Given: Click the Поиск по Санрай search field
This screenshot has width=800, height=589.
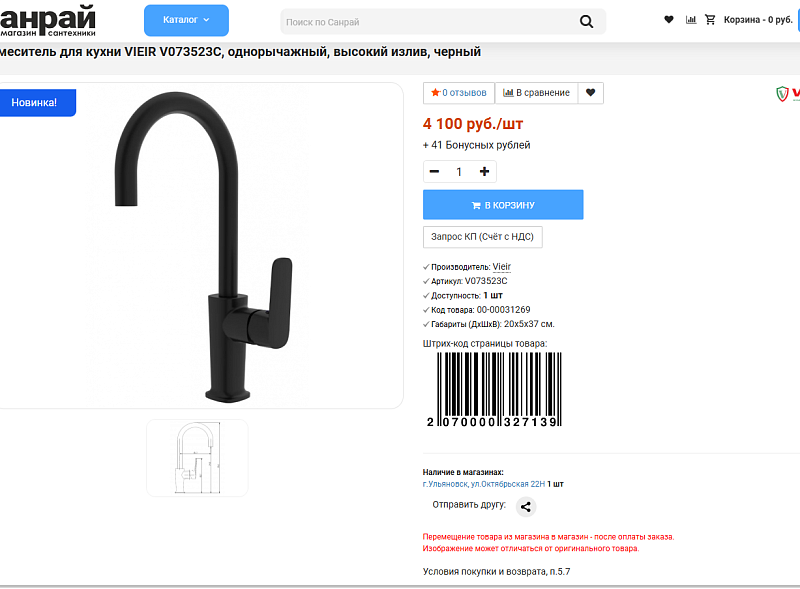Looking at the screenshot, I should [x=429, y=22].
